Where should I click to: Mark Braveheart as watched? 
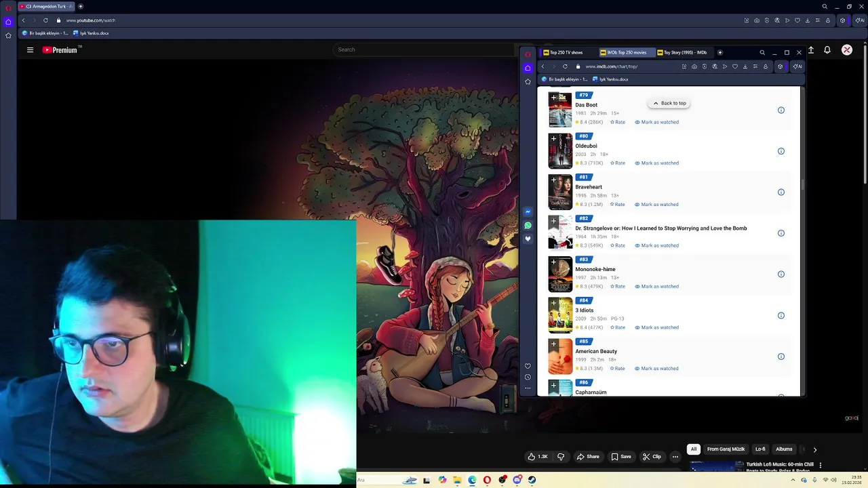click(x=656, y=204)
